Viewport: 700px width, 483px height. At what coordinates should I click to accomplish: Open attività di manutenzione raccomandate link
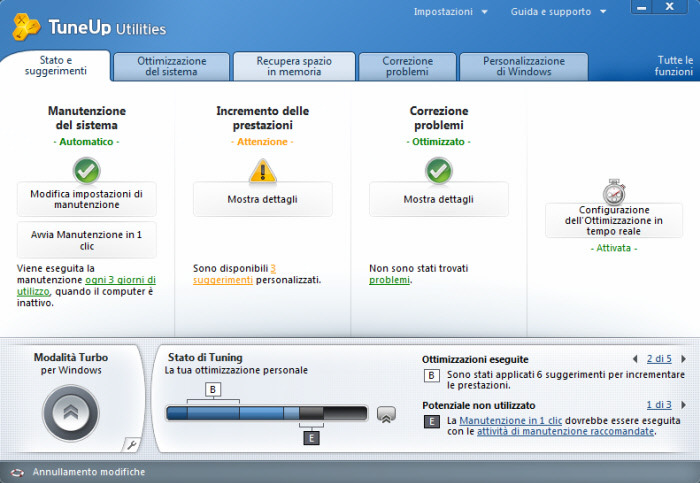tap(566, 432)
